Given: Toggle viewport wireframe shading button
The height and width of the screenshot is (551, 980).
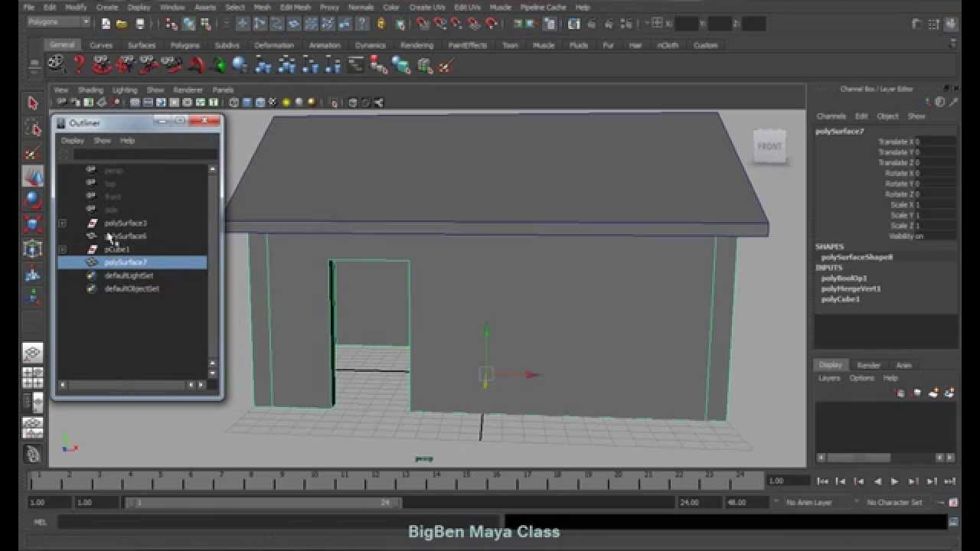Looking at the screenshot, I should click(234, 103).
